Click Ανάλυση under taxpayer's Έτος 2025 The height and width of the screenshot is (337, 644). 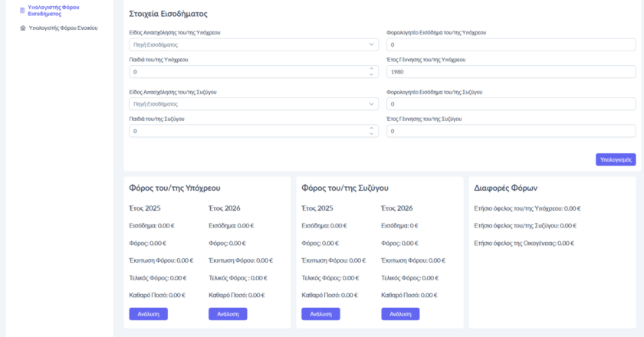[x=148, y=314]
